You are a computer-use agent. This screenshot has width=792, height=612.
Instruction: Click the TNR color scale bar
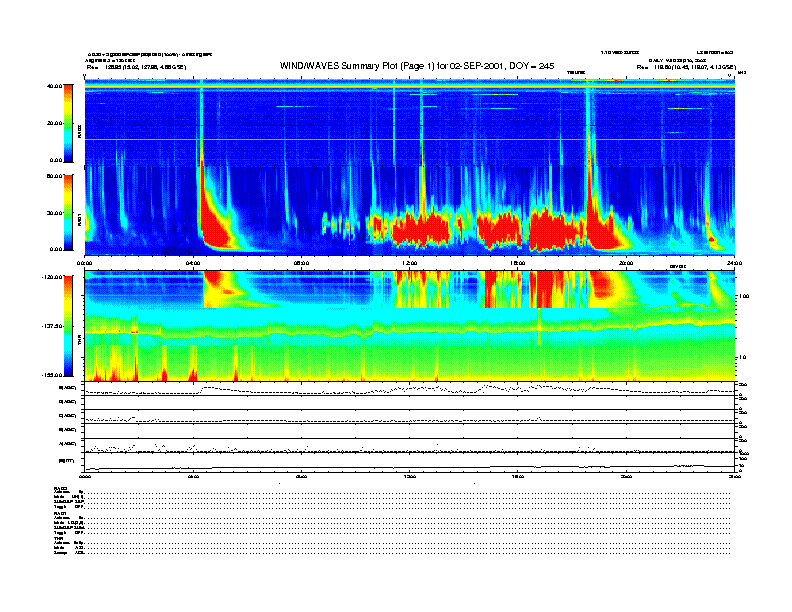pyautogui.click(x=68, y=326)
